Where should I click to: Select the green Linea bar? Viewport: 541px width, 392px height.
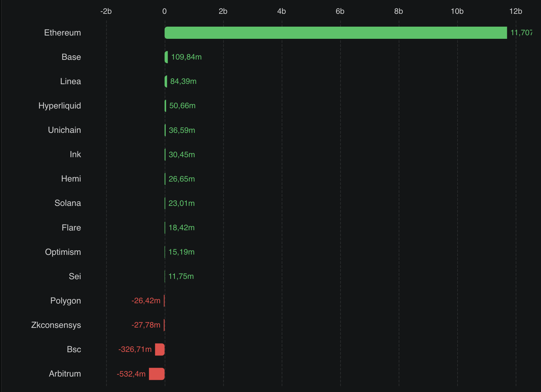[166, 82]
